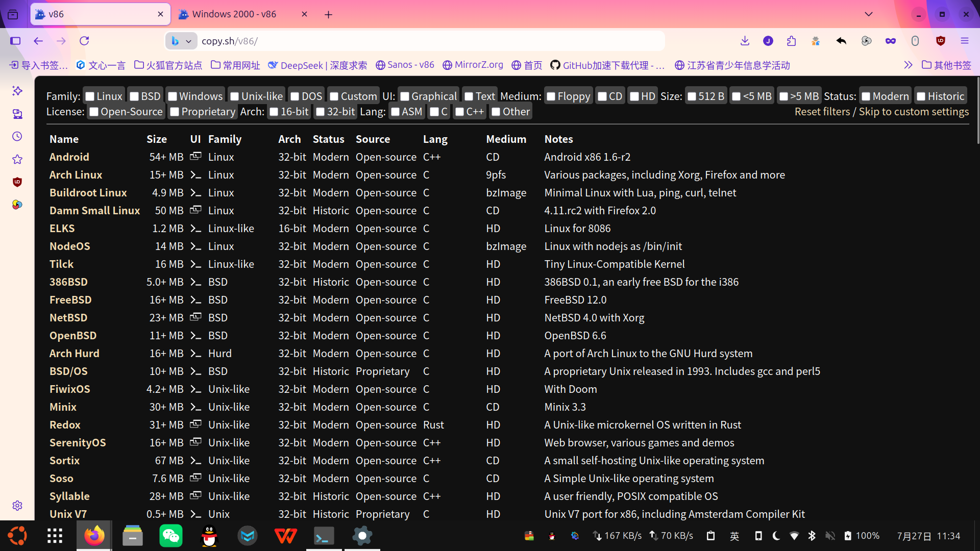Check the Floppy medium filter

point(551,96)
